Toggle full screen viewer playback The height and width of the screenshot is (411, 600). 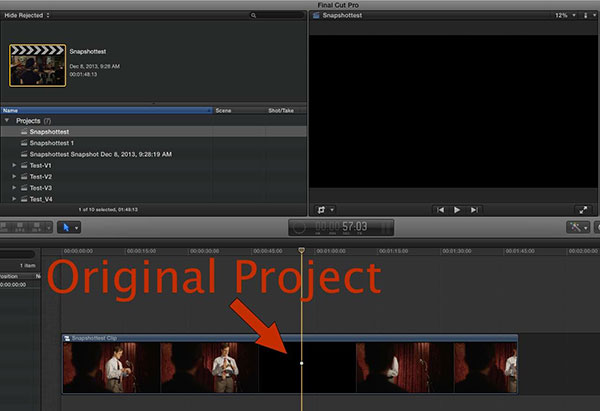[x=583, y=210]
